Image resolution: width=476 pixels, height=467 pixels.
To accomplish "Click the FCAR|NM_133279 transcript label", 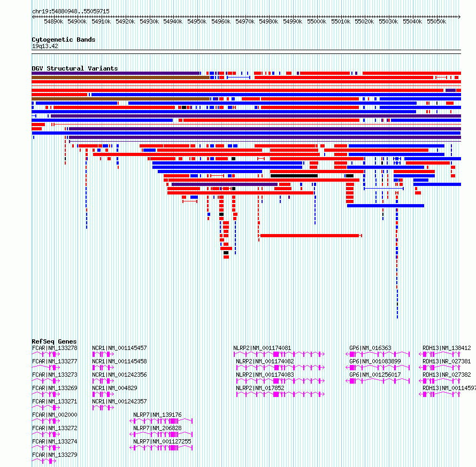I will tap(55, 455).
